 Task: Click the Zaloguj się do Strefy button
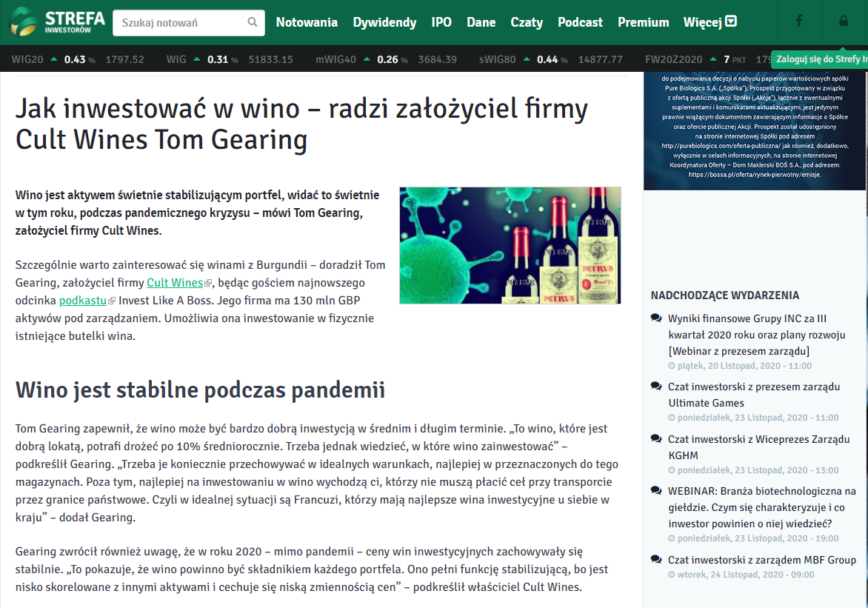(819, 59)
